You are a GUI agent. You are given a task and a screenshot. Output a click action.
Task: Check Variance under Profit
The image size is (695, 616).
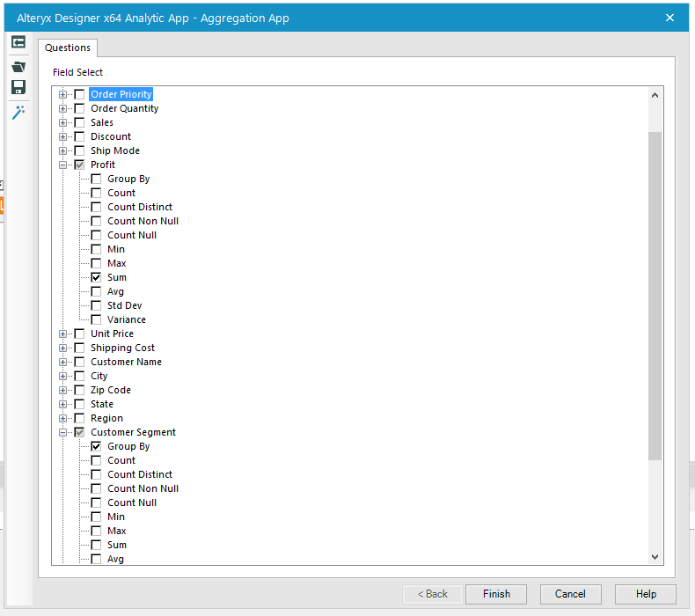pyautogui.click(x=96, y=319)
